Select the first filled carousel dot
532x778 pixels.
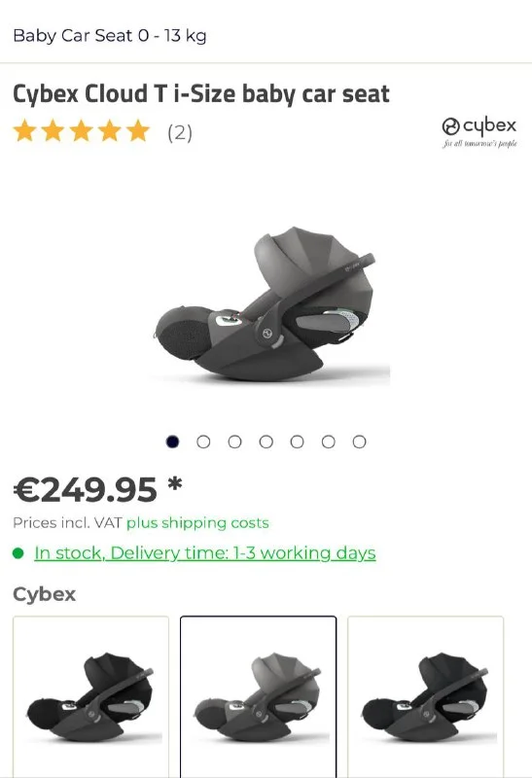pyautogui.click(x=172, y=442)
